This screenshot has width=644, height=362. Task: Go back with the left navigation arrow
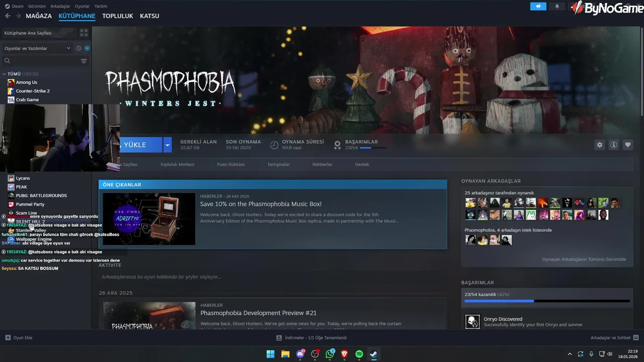pos(8,16)
